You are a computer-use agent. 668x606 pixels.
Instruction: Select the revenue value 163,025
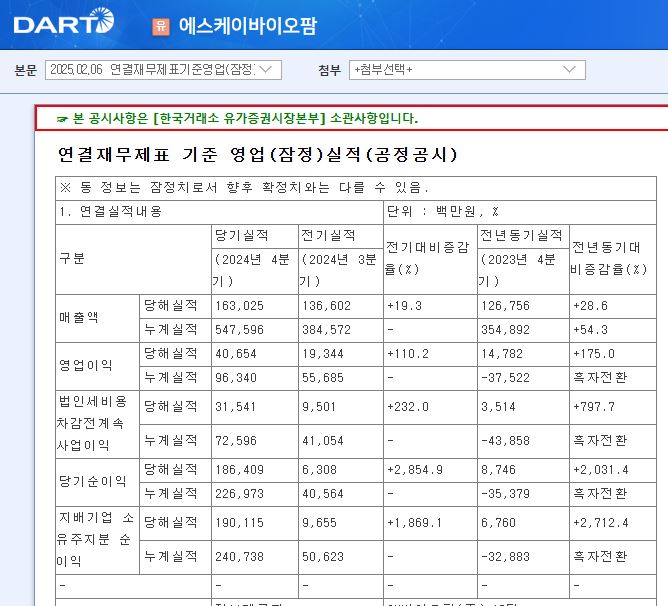[239, 306]
